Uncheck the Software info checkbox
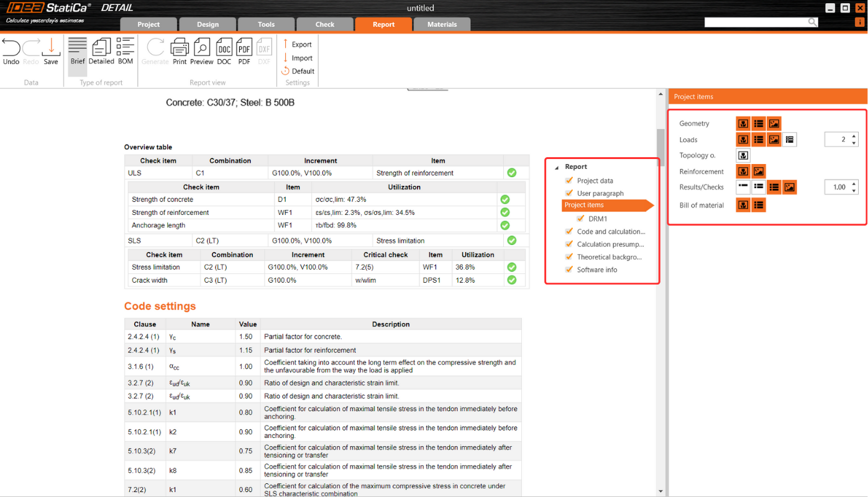The width and height of the screenshot is (868, 497). pyautogui.click(x=569, y=270)
